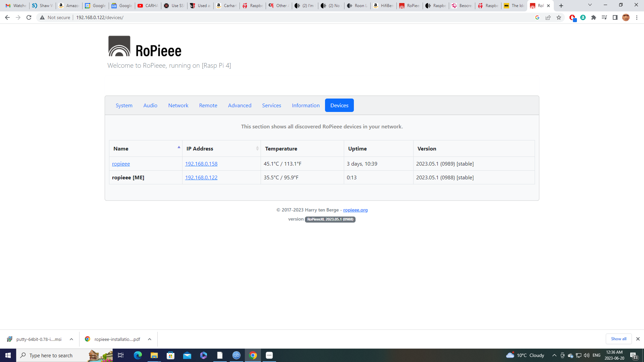
Task: Click the Show all downloads button
Action: pyautogui.click(x=618, y=339)
